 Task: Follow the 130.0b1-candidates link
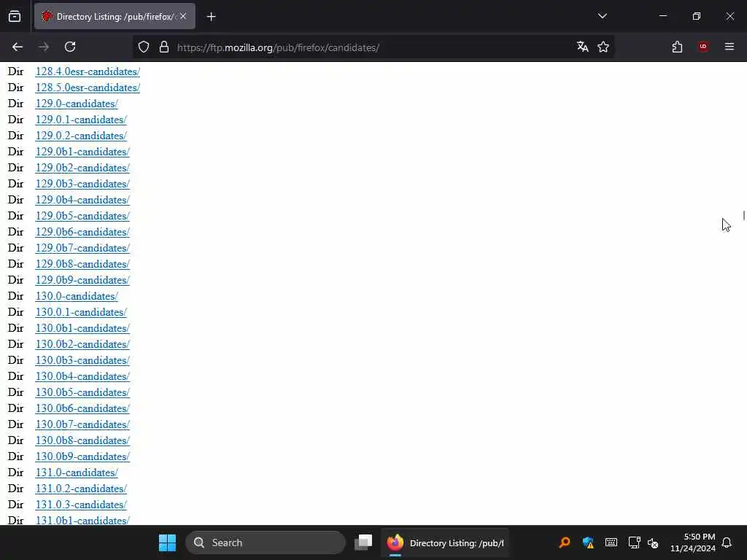82,328
